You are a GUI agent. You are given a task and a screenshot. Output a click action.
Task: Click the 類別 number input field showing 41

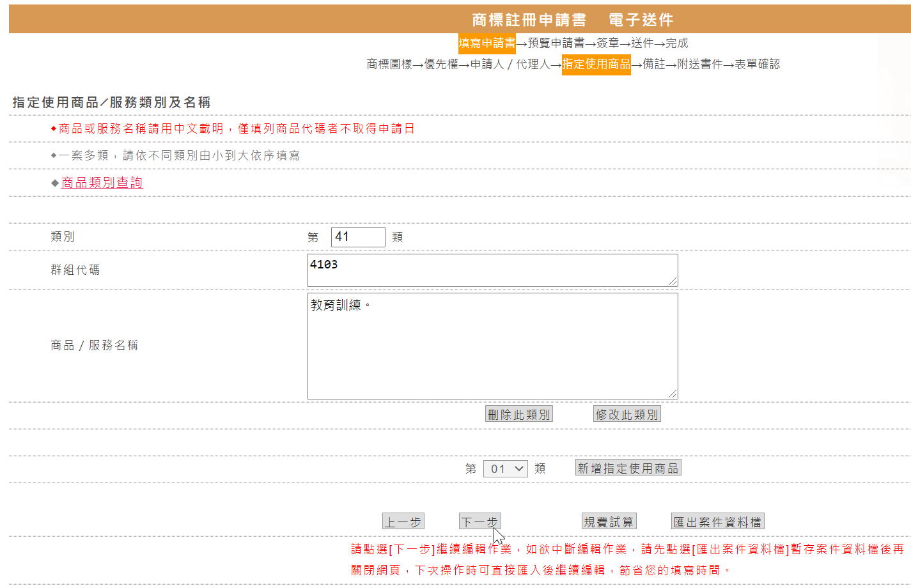(x=358, y=237)
